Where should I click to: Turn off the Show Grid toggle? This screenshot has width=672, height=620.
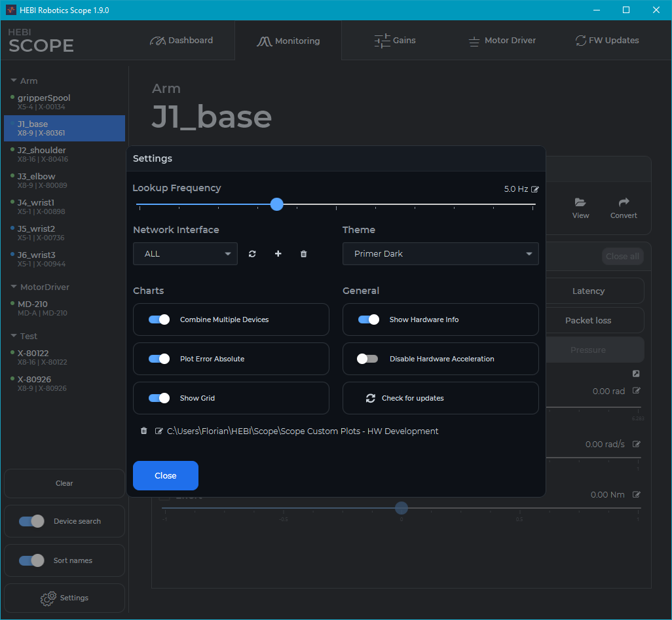pos(159,398)
